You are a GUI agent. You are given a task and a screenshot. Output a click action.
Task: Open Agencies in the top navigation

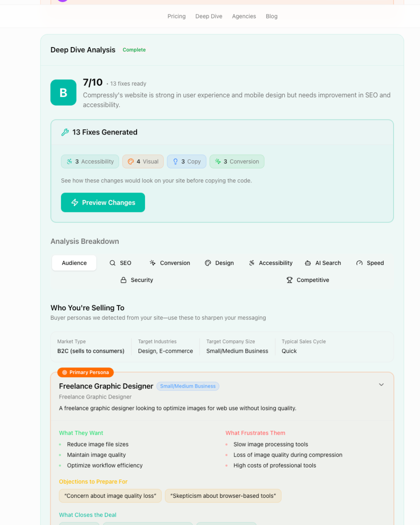[x=244, y=16]
